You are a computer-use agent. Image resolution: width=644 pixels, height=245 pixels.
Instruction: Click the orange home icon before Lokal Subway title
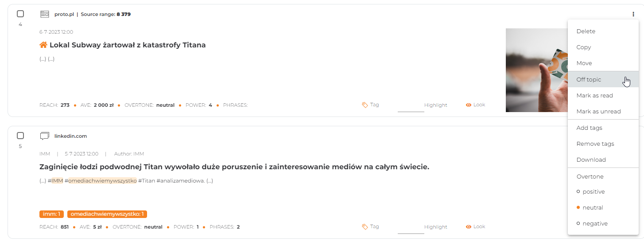pyautogui.click(x=43, y=45)
